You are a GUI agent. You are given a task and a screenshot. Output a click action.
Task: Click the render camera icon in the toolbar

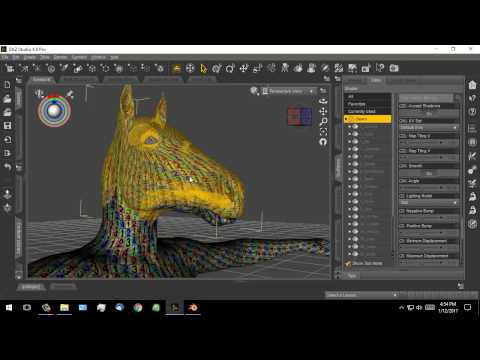394,68
